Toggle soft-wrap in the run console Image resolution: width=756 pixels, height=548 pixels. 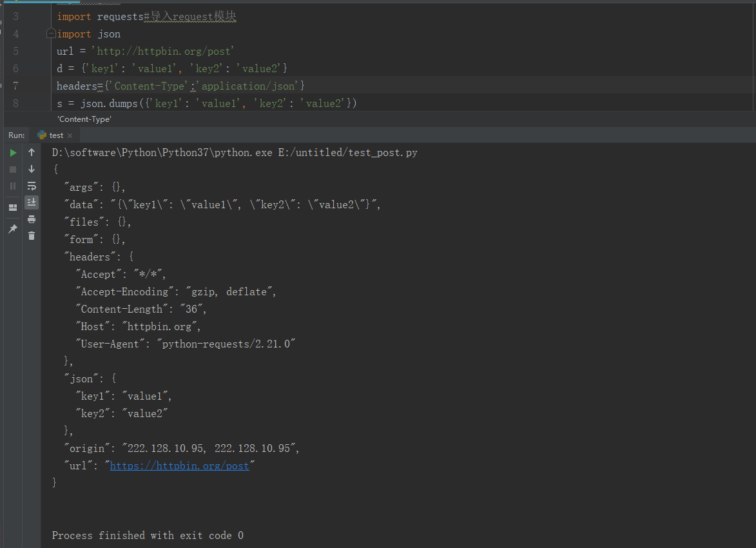(x=32, y=186)
